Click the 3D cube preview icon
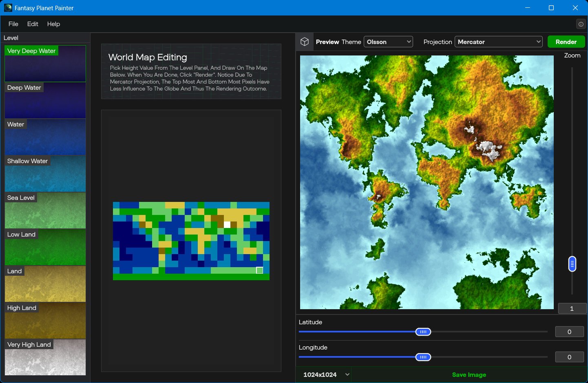 tap(305, 42)
